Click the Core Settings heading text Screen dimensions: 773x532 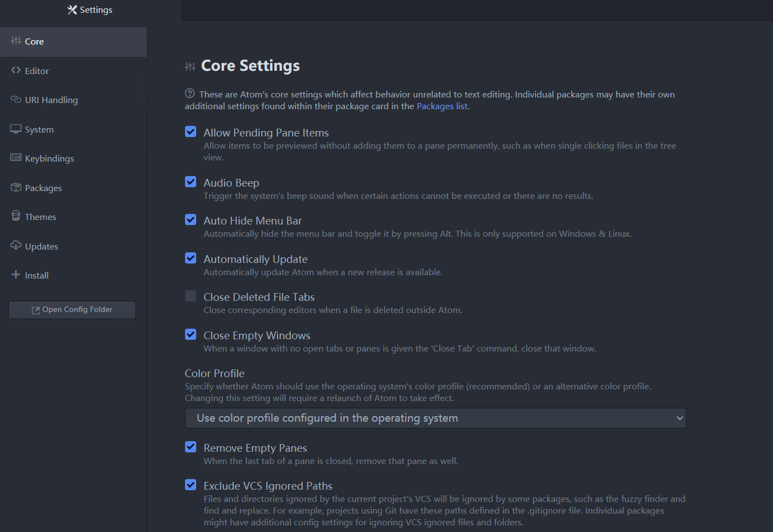(x=250, y=66)
